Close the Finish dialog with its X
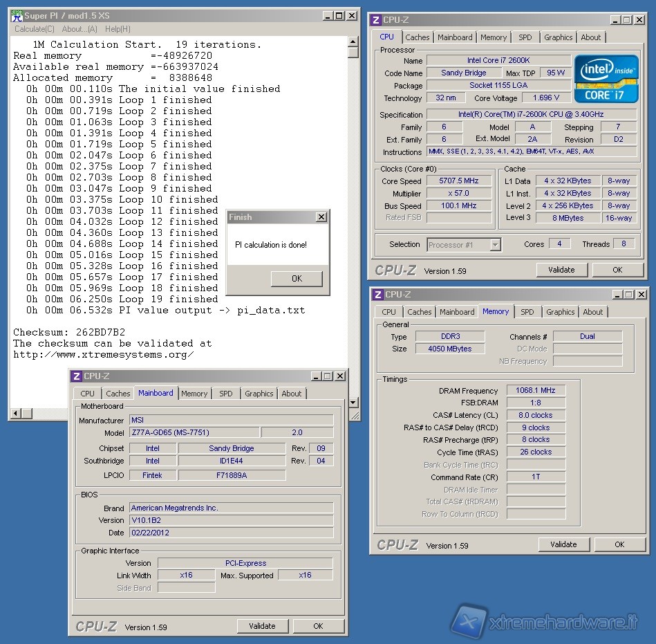656x644 pixels. [x=321, y=217]
